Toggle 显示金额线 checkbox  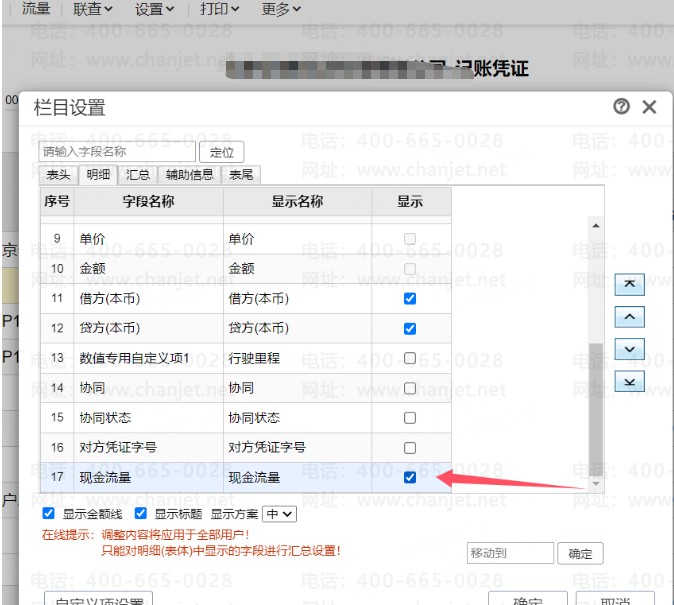49,513
